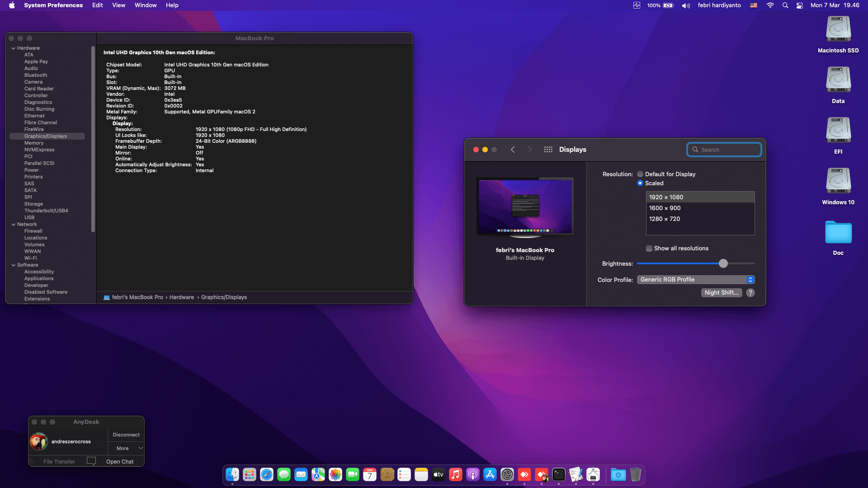
Task: Select the Windows 10 desktop drive
Action: [x=838, y=186]
